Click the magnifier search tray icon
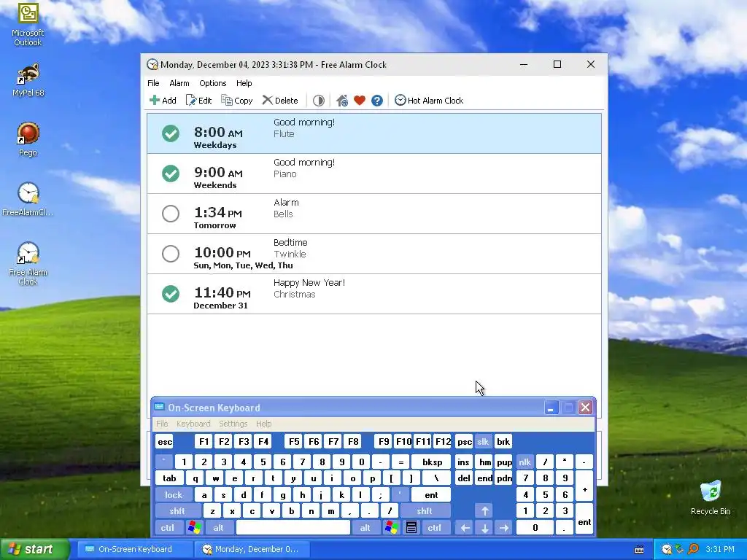The image size is (747, 560). click(x=693, y=549)
